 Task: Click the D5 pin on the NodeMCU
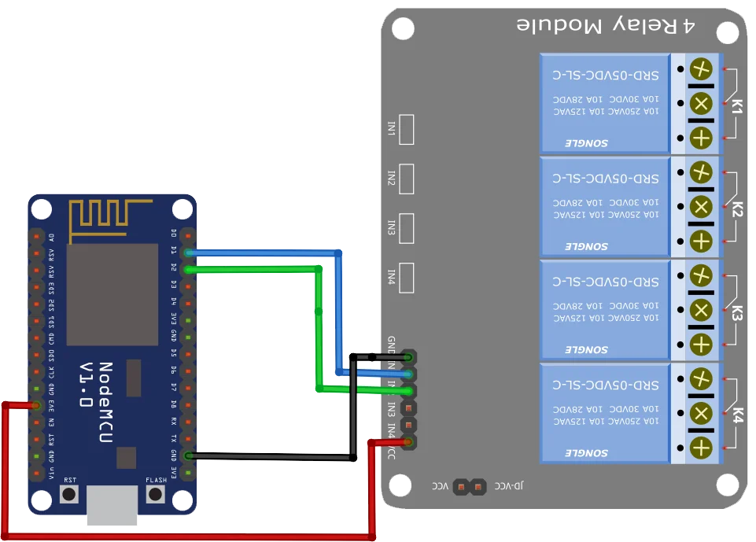188,355
